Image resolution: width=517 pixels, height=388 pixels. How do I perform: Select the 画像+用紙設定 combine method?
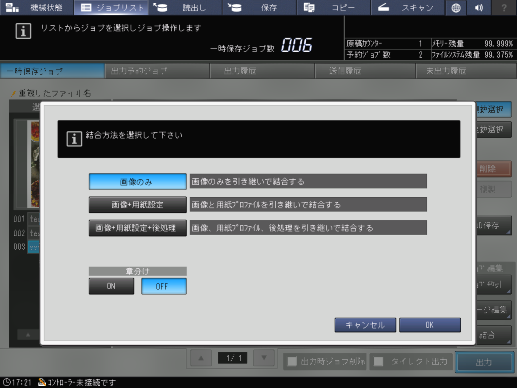(x=137, y=205)
